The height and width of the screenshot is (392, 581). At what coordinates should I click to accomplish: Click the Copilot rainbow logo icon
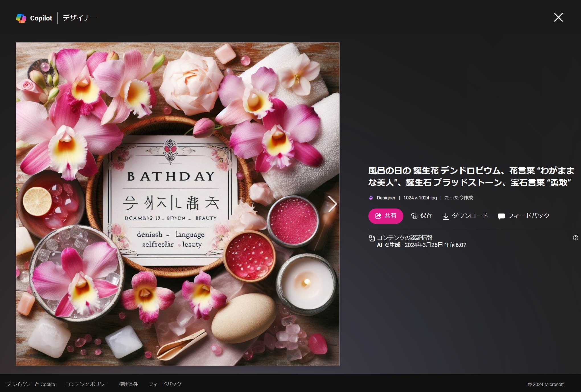21,18
